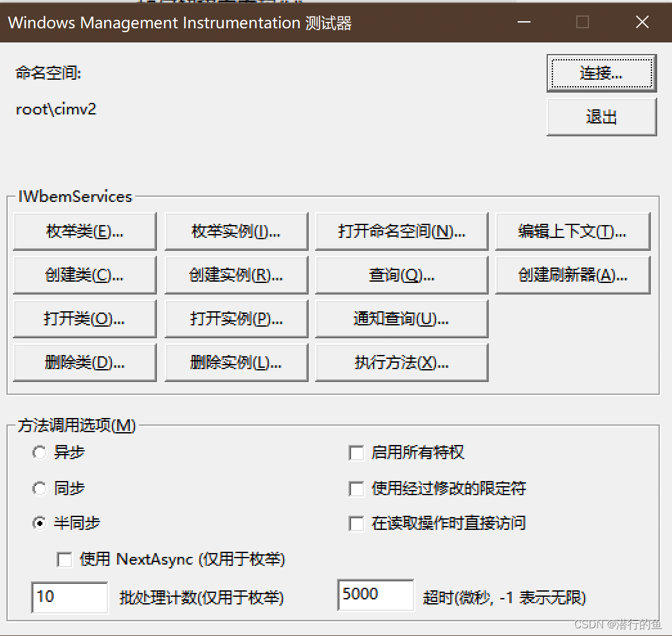Click the 连接... connect button
The height and width of the screenshot is (636, 672).
(x=601, y=73)
